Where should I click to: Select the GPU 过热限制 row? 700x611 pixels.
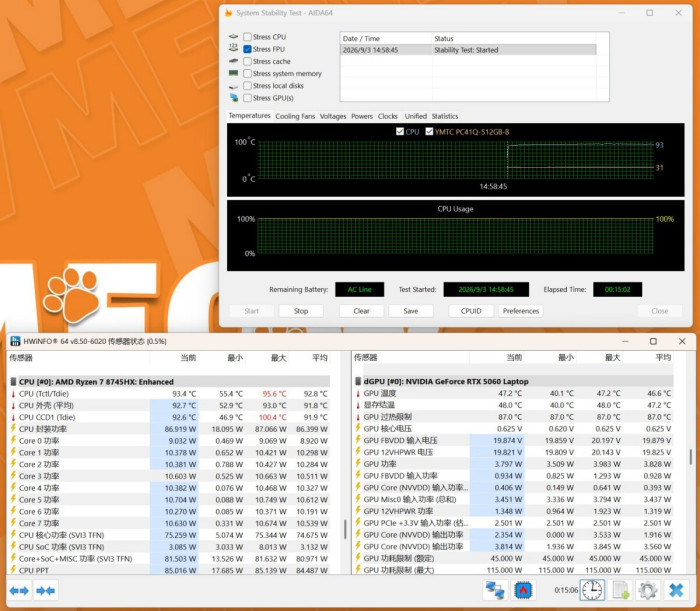(x=514, y=417)
